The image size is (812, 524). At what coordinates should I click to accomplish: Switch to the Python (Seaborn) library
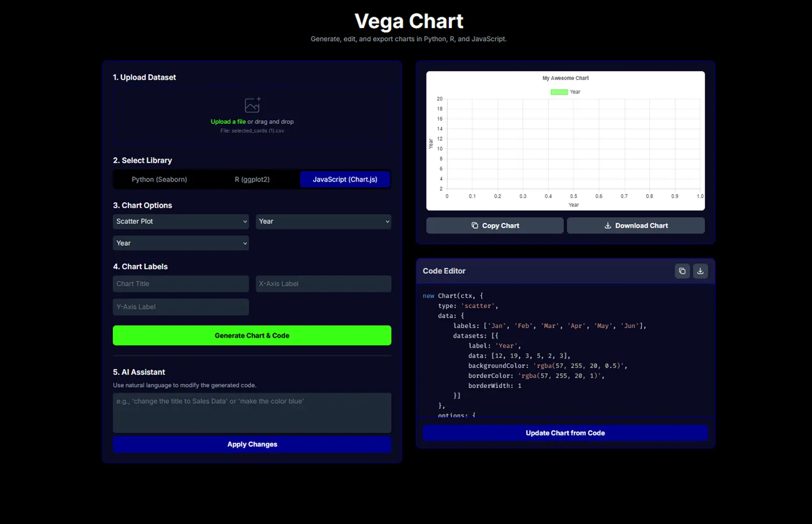(x=159, y=179)
